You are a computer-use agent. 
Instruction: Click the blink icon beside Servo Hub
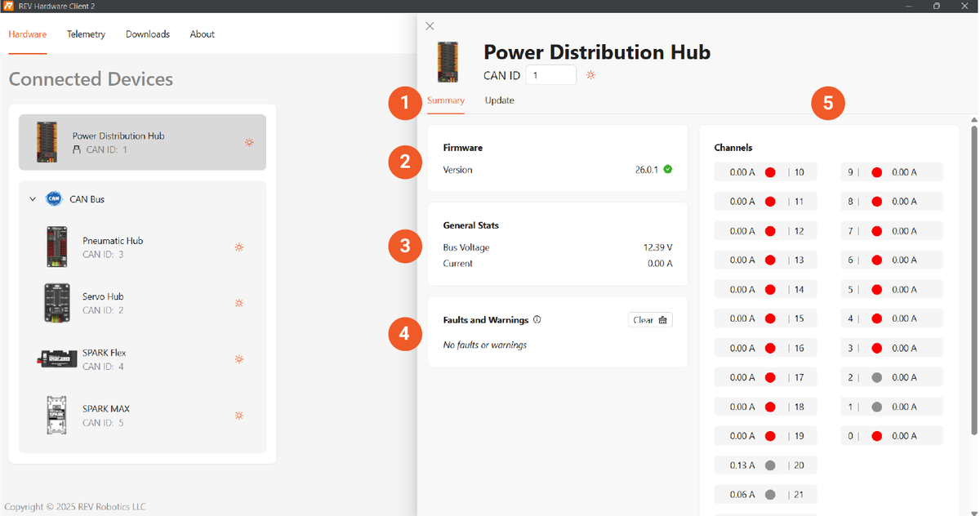point(239,303)
